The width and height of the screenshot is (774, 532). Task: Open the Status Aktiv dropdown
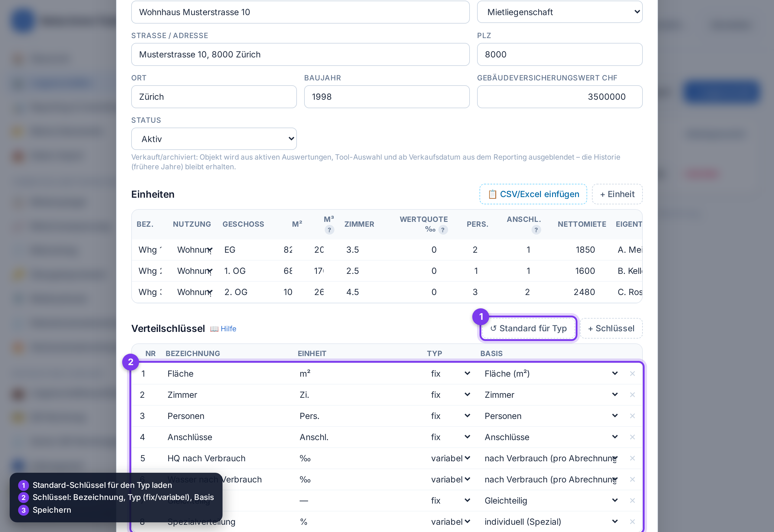coord(214,139)
